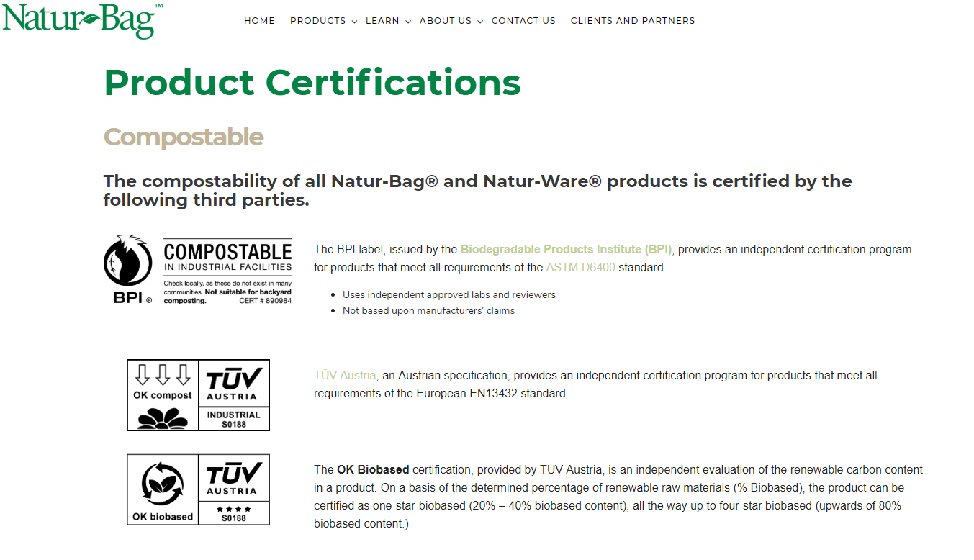Open the ASTM D6400 standard link
Image resolution: width=974 pixels, height=560 pixels.
[x=580, y=268]
